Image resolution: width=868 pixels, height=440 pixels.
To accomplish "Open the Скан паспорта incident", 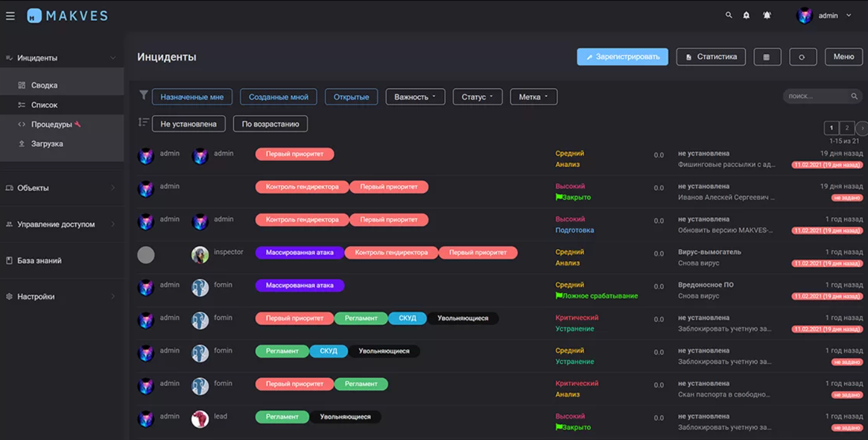I will click(x=724, y=395).
